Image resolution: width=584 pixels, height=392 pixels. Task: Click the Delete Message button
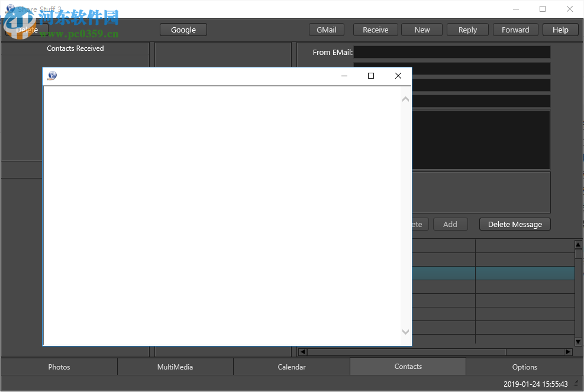(515, 225)
